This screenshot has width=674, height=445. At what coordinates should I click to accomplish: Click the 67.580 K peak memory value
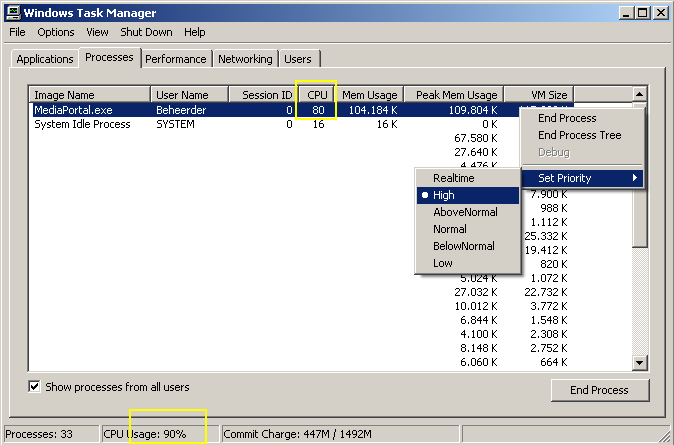coord(476,138)
